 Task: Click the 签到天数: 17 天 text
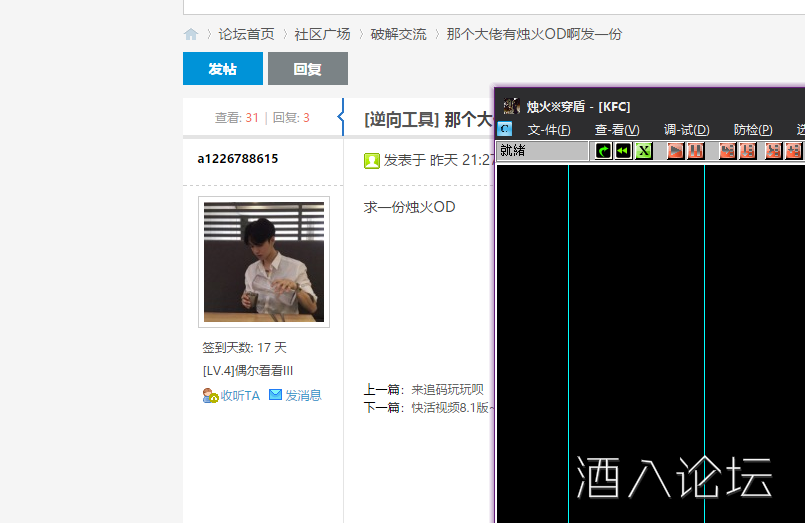(x=244, y=347)
